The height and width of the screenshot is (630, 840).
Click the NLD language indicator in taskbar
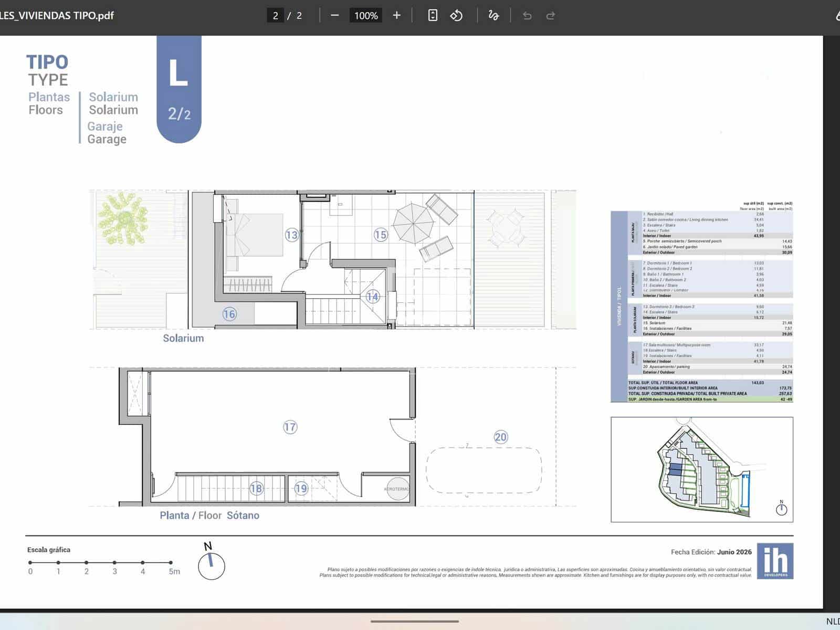point(833,622)
